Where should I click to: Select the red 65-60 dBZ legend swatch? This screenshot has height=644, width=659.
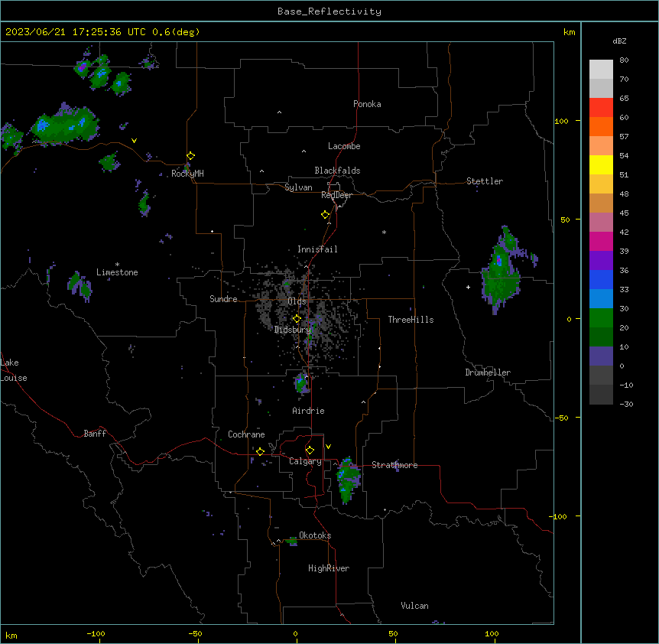(601, 108)
